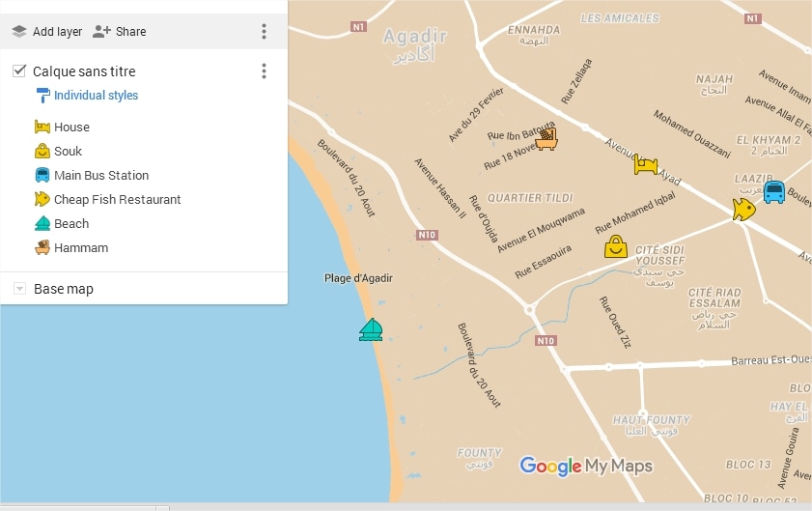Viewport: 812px width, 511px height.
Task: Open layer options menu beside Calque sans titre
Action: (x=265, y=71)
